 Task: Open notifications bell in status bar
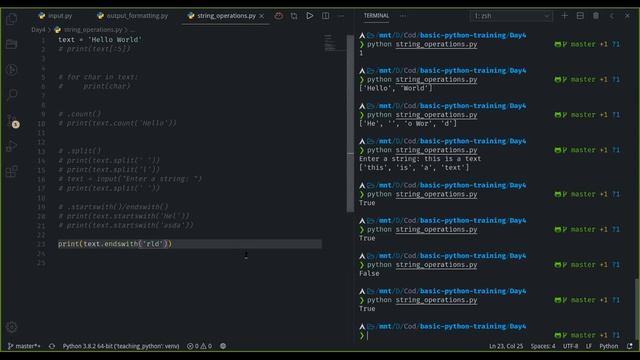click(630, 346)
